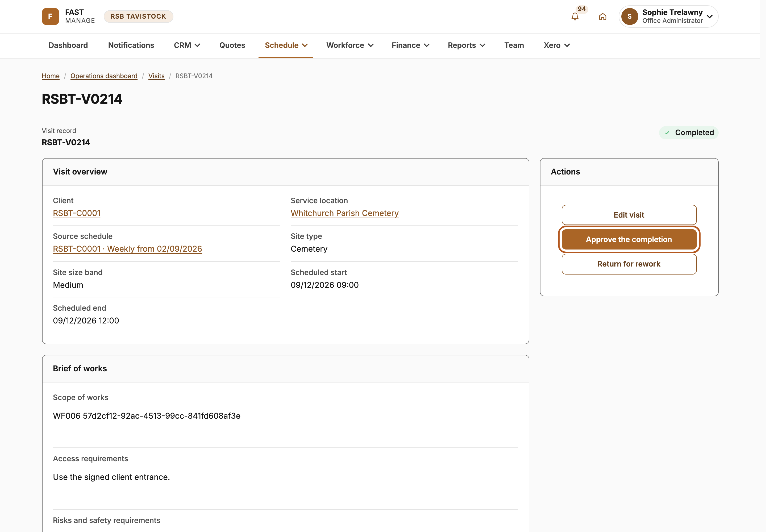Viewport: 766px width, 532px height.
Task: Click 'Risks and safety requirements' label
Action: pos(107,520)
